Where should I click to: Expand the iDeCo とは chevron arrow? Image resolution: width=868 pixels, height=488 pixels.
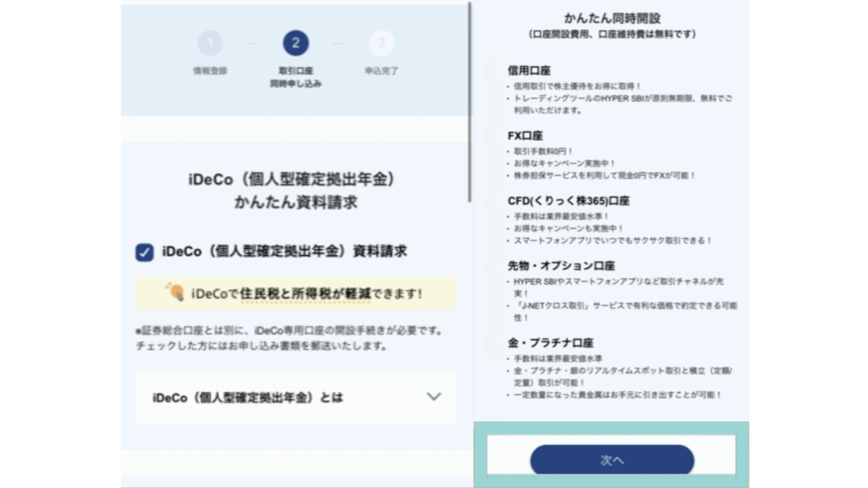tap(434, 396)
